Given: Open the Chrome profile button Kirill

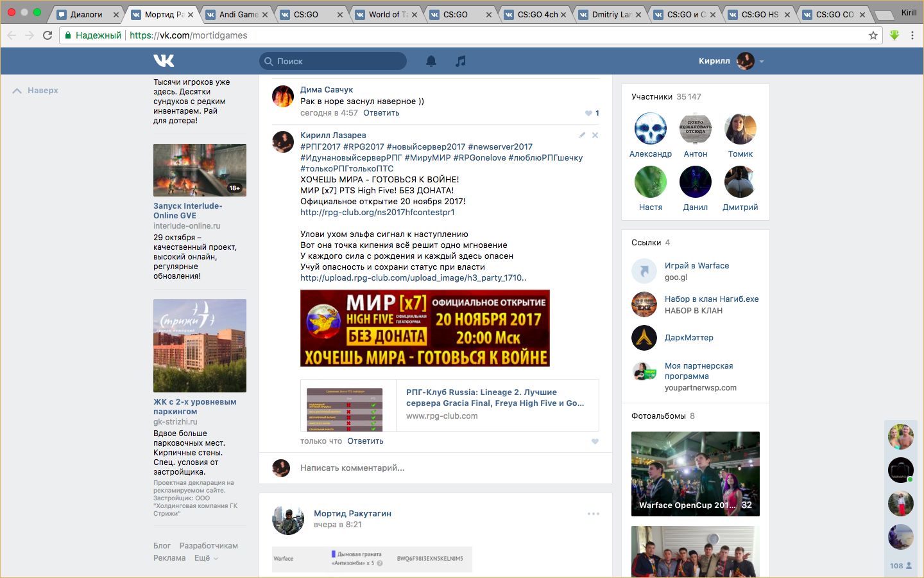Looking at the screenshot, I should pyautogui.click(x=909, y=12).
